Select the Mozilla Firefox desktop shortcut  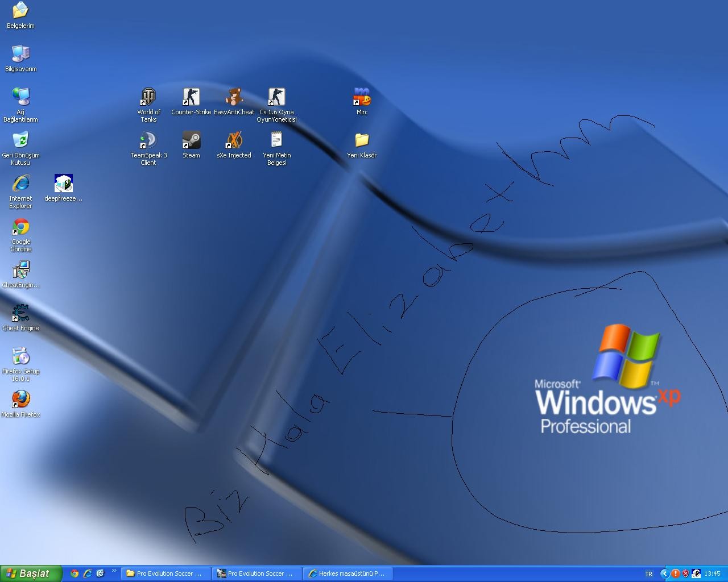[20, 399]
